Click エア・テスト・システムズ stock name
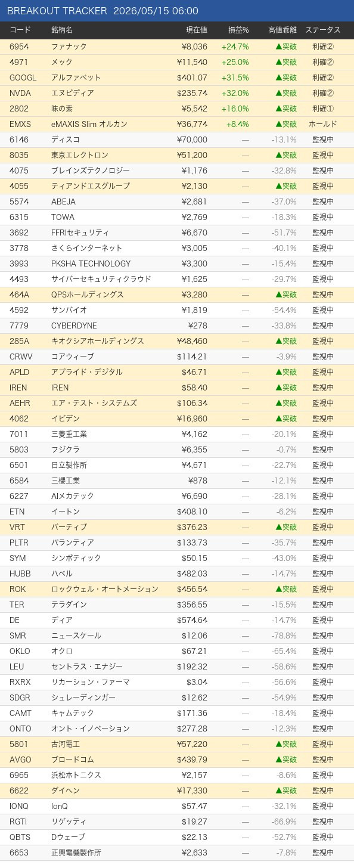This screenshot has width=354, height=868. click(94, 403)
